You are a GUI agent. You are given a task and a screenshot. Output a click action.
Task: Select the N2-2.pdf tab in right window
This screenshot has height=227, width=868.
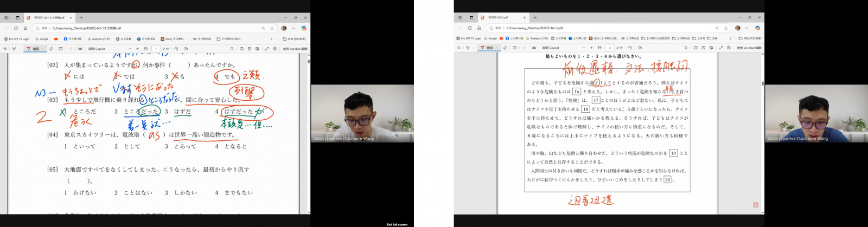[499, 17]
